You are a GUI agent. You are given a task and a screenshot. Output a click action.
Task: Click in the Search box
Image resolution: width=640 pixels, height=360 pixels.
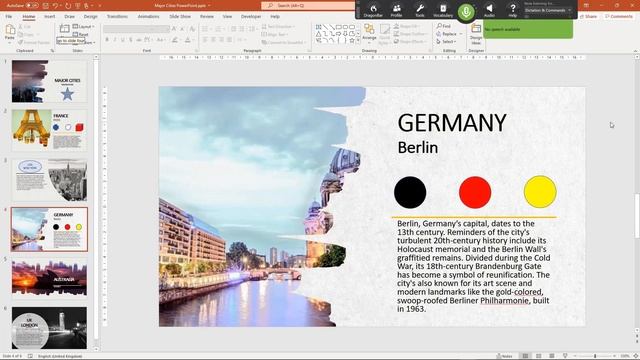pyautogui.click(x=308, y=5)
